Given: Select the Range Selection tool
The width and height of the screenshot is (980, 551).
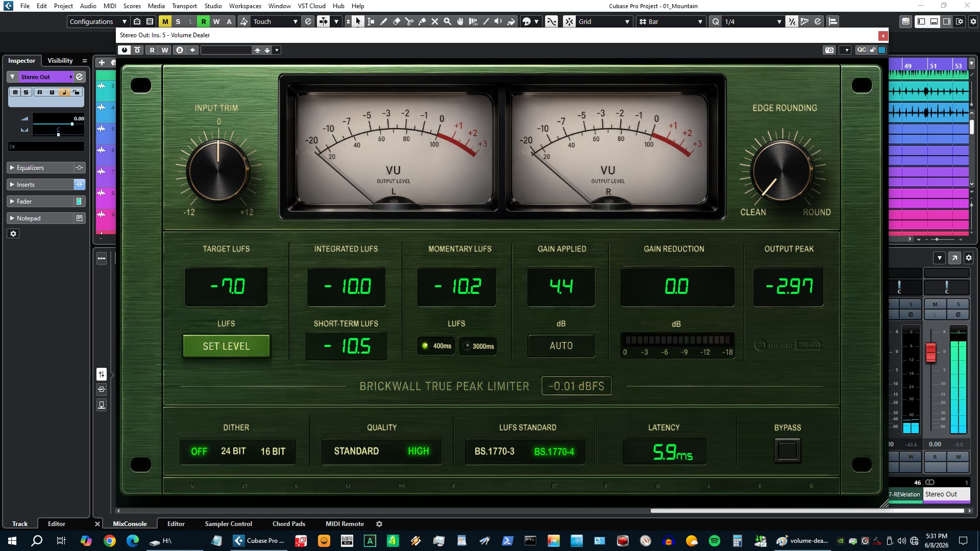Looking at the screenshot, I should click(x=371, y=21).
